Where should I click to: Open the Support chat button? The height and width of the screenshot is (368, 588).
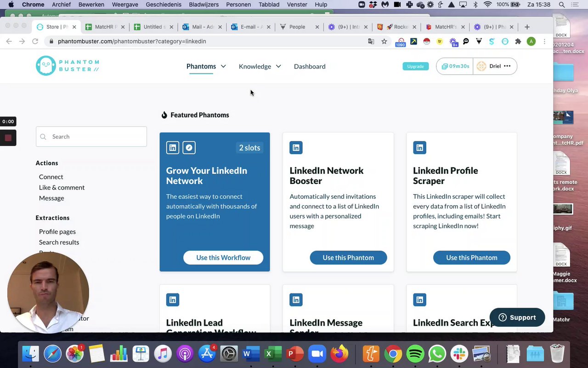tap(517, 317)
